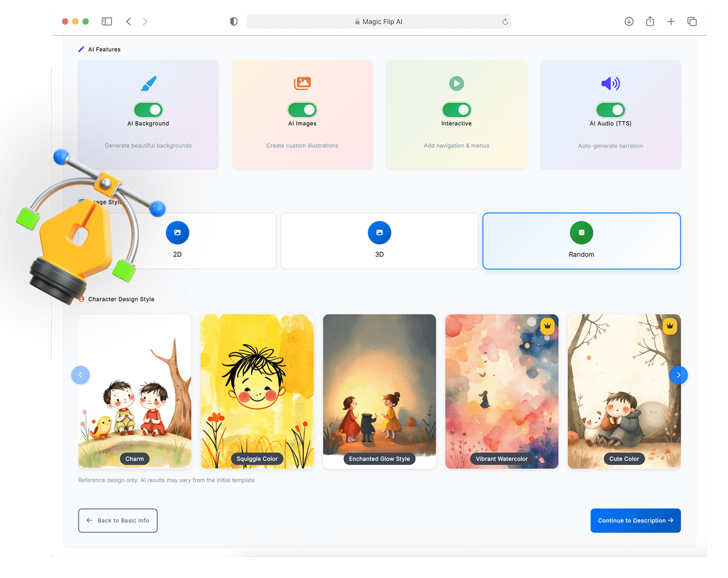This screenshot has width=728, height=578.
Task: Disable the AI Background toggle
Action: [148, 110]
